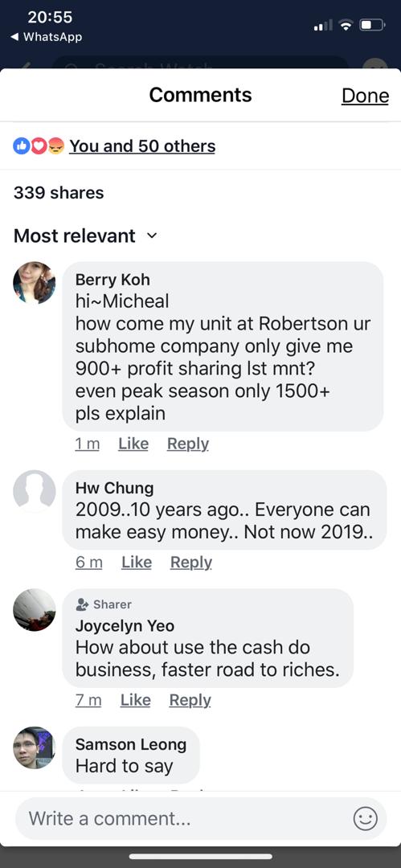This screenshot has width=401, height=868.
Task: Open the 339 shares list
Action: pyautogui.click(x=59, y=193)
